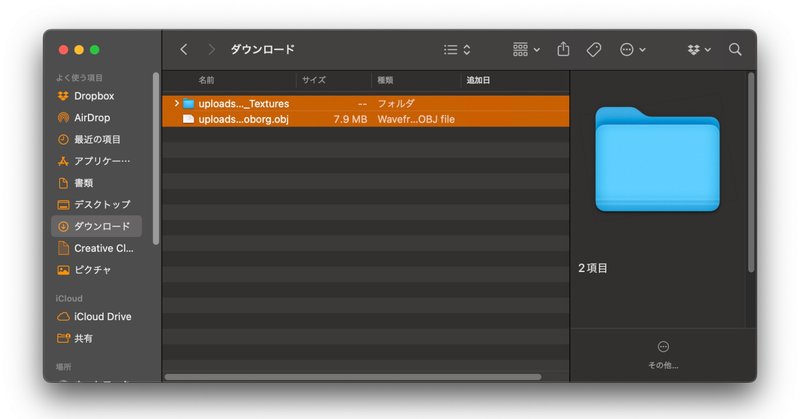This screenshot has width=800, height=419.
Task: Click the Share icon in toolbar
Action: pyautogui.click(x=563, y=49)
